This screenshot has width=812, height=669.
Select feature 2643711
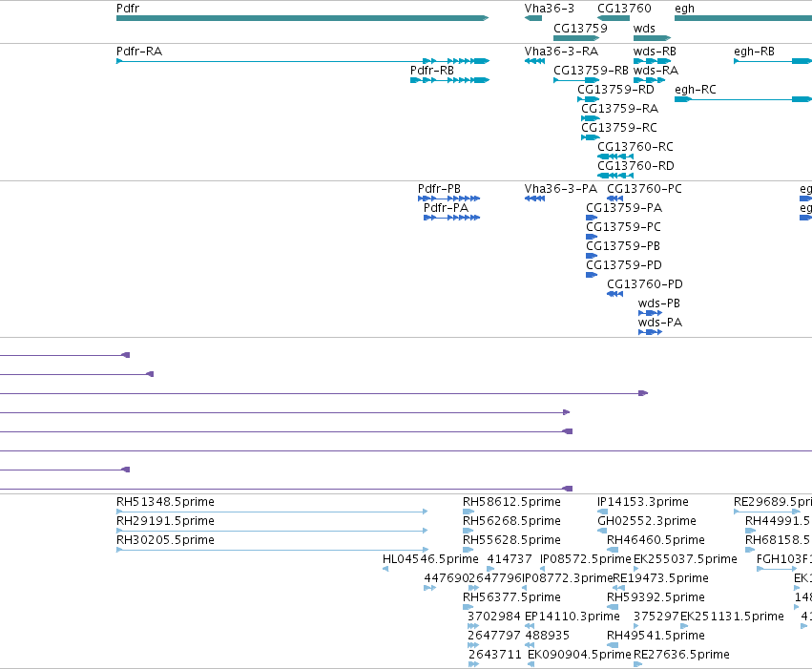[x=474, y=664]
